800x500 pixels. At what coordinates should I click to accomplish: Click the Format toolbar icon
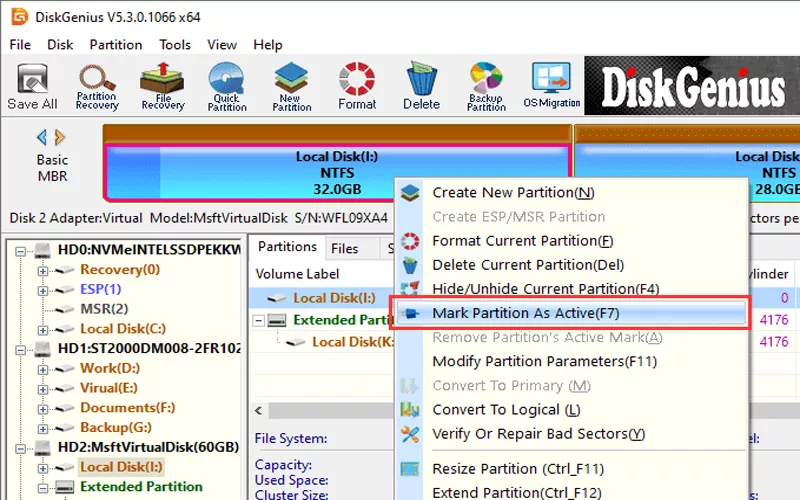pyautogui.click(x=357, y=86)
